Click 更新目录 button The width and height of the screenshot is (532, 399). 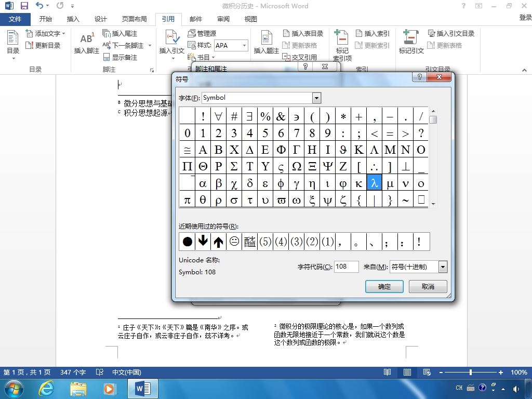[x=44, y=45]
